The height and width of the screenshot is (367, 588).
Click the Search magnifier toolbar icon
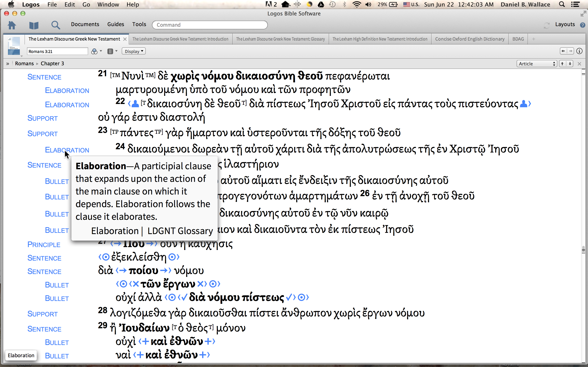[x=56, y=25]
